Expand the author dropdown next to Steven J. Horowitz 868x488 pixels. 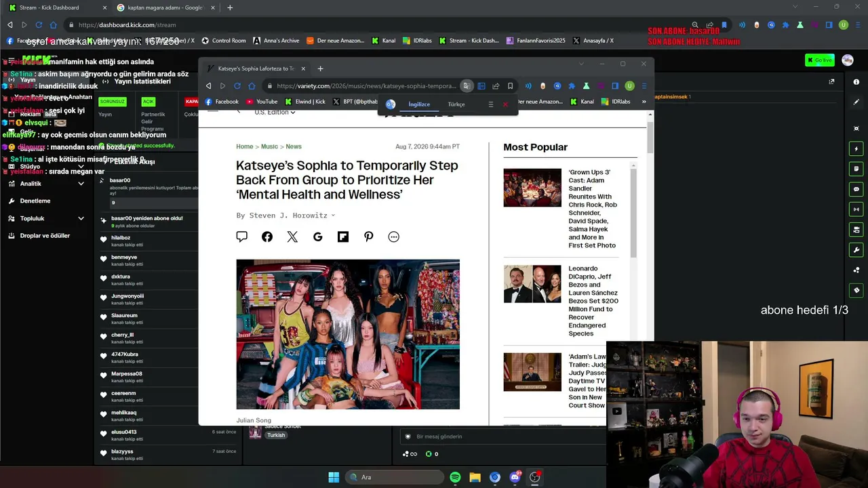pos(333,216)
